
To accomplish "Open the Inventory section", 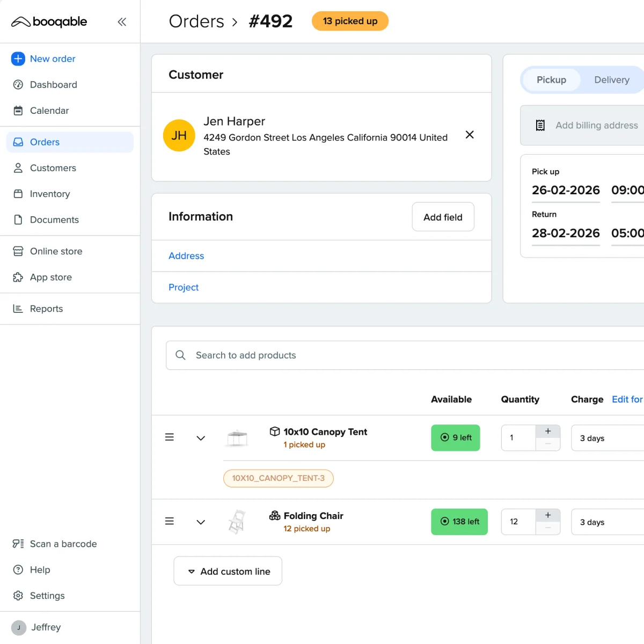I will coord(49,194).
